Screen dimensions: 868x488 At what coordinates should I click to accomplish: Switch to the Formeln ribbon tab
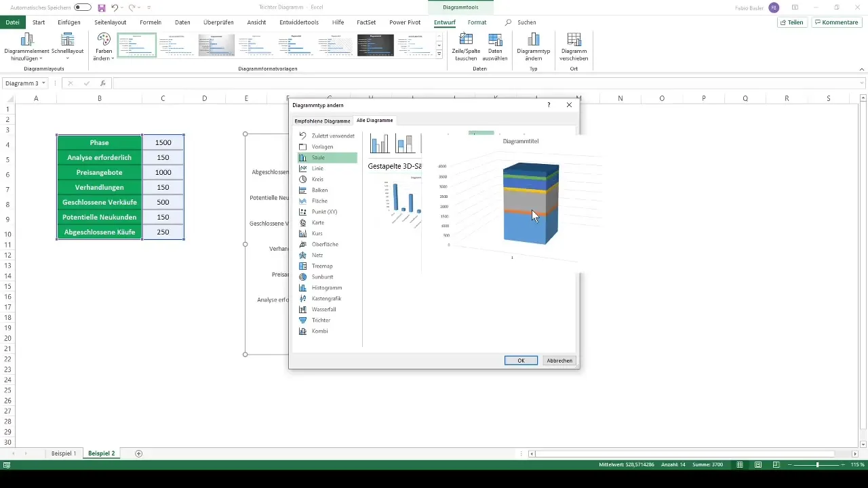[151, 22]
